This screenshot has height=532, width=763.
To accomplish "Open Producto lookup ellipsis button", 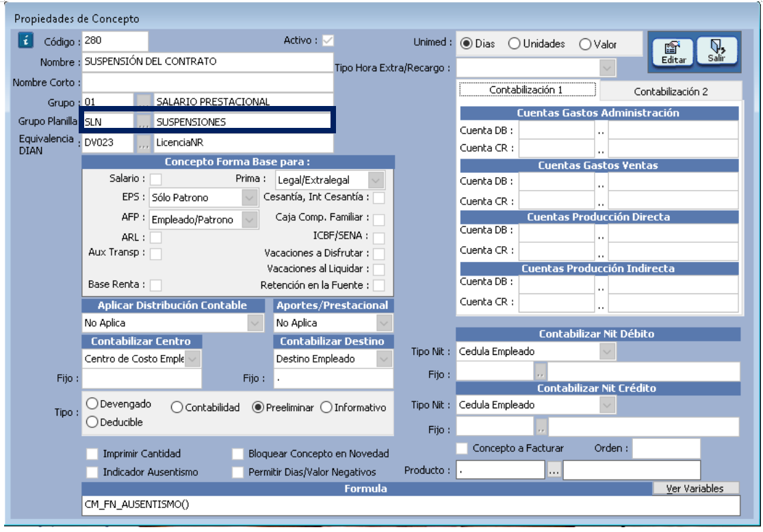I will (x=554, y=470).
